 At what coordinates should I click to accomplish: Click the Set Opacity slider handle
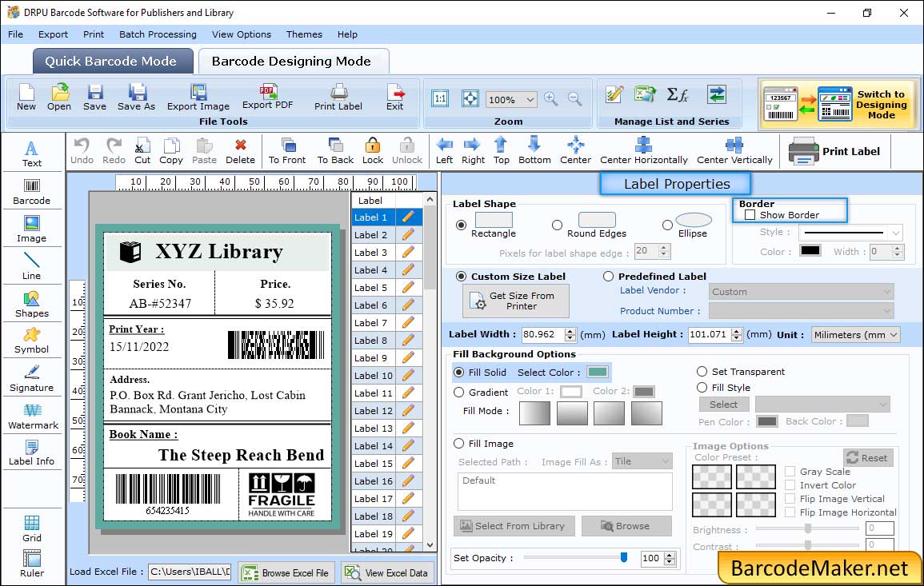pyautogui.click(x=624, y=557)
